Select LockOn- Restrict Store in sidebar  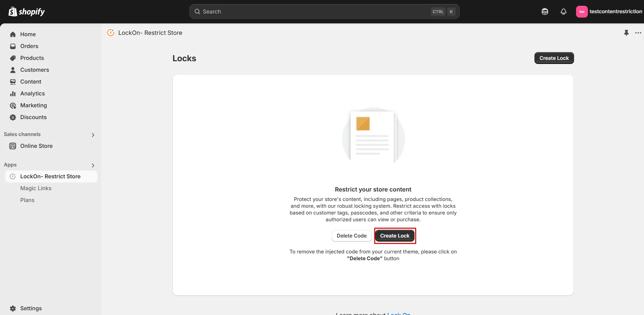coord(51,177)
